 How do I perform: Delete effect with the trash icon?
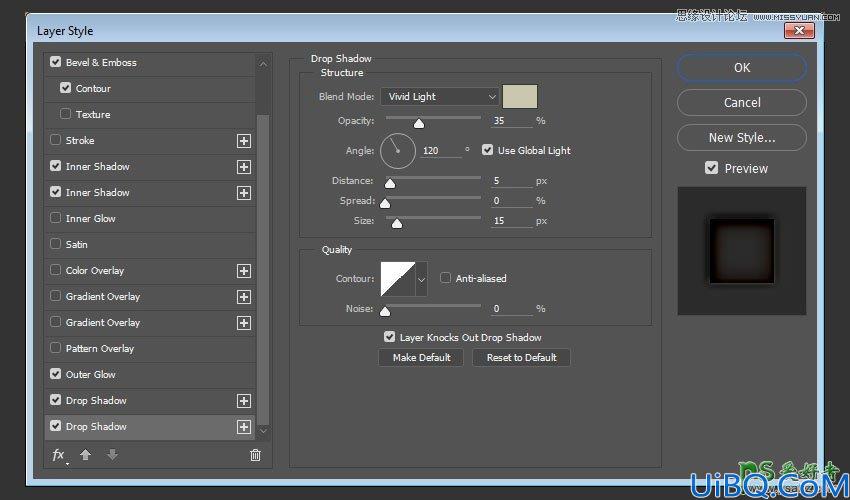pyautogui.click(x=255, y=456)
